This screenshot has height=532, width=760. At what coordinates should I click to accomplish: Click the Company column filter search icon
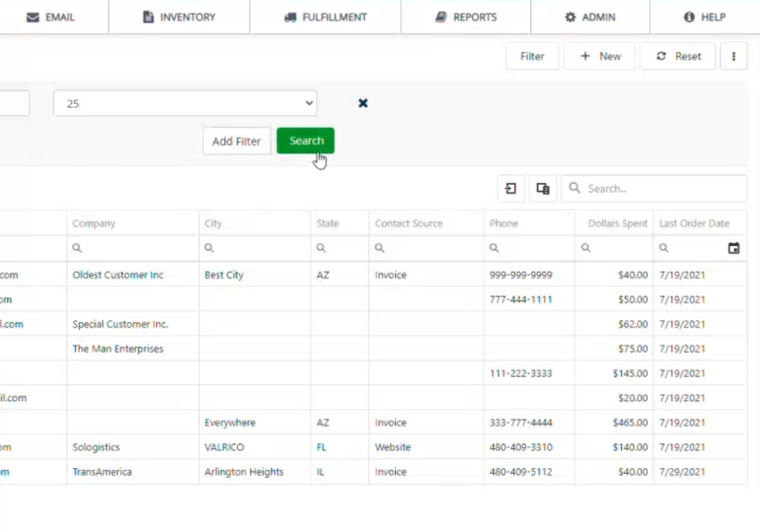[x=77, y=248]
